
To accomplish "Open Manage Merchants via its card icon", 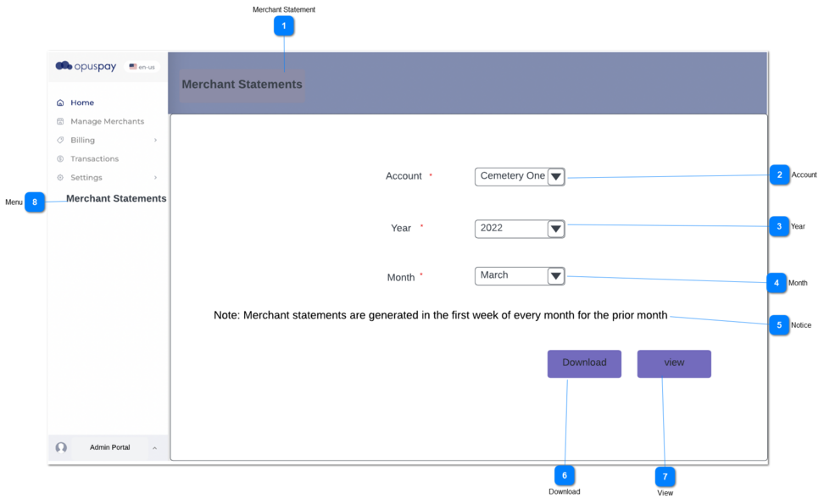I will click(61, 121).
